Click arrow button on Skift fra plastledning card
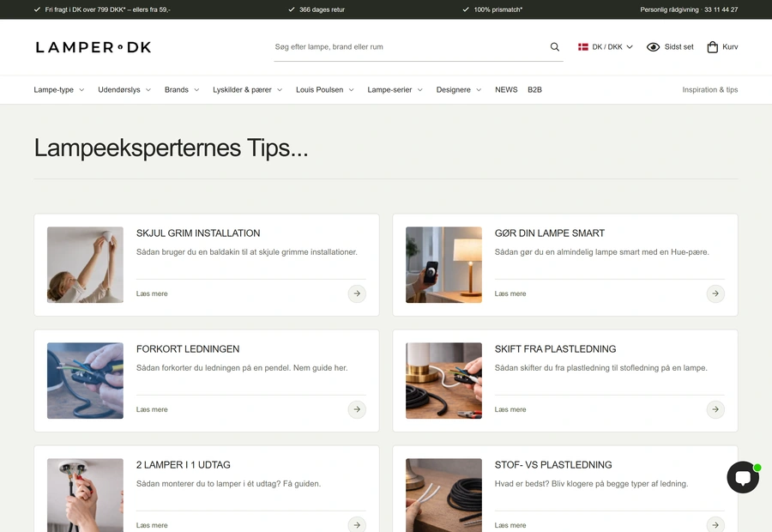772x532 pixels. 715,409
